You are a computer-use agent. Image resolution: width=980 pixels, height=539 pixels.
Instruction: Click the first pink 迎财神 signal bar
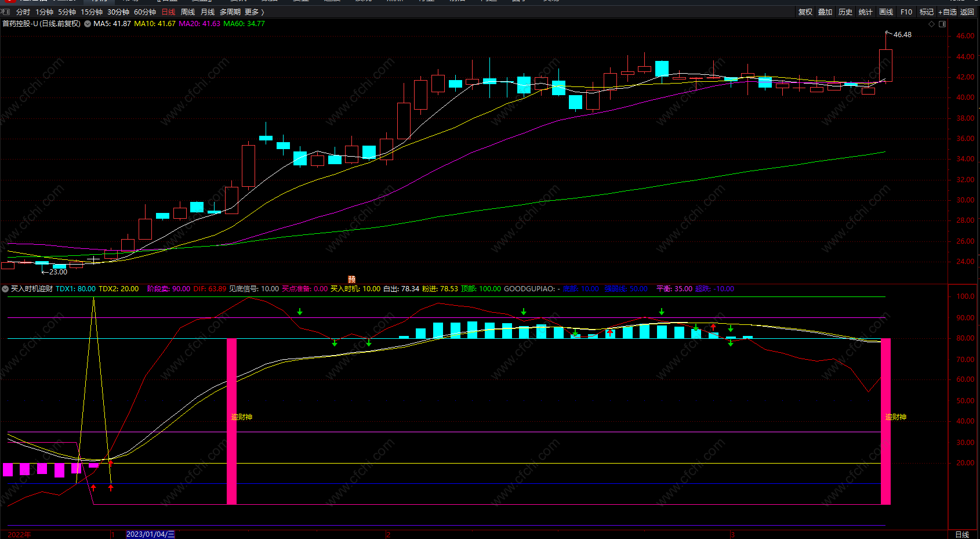(x=231, y=421)
